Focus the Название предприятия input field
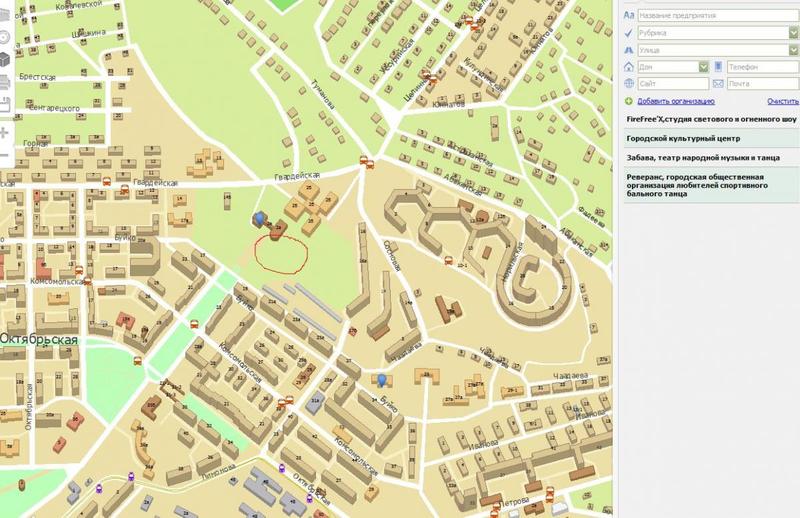The image size is (800, 518). click(x=715, y=16)
